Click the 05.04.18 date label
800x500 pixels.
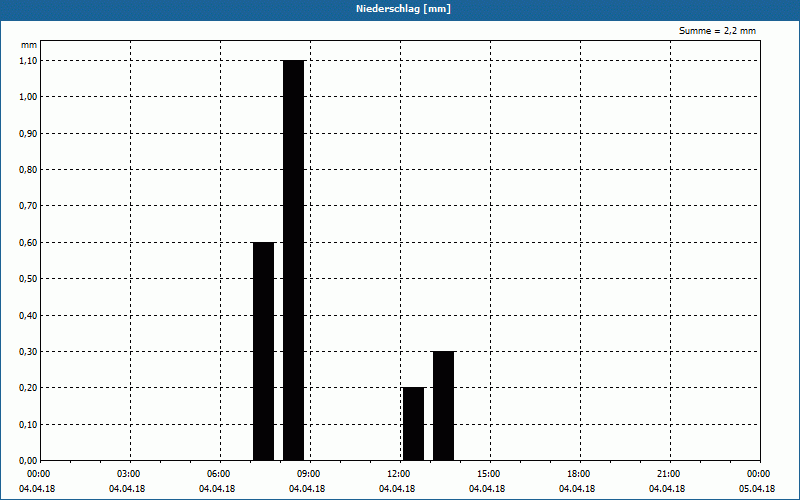pos(757,489)
